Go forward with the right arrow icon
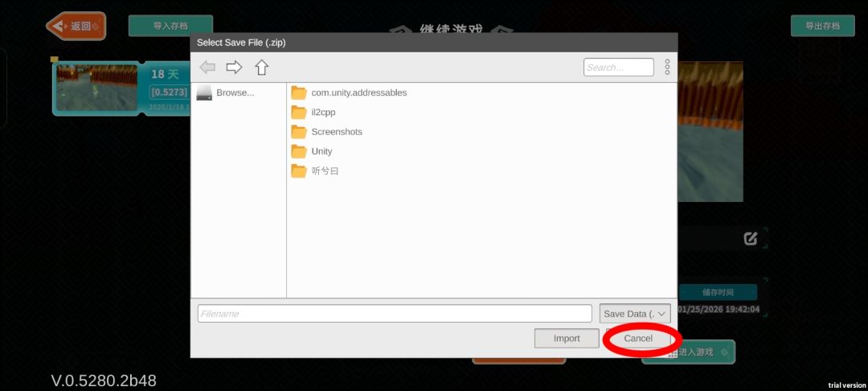 click(x=234, y=68)
